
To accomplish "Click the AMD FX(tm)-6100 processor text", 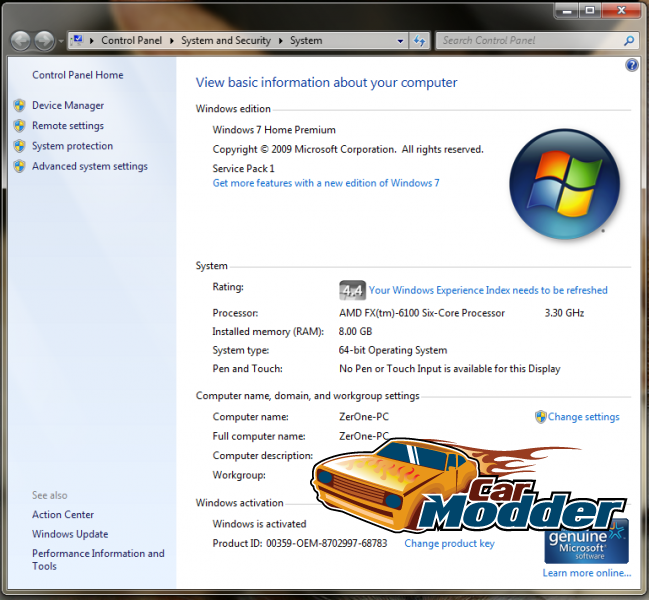I will click(422, 313).
